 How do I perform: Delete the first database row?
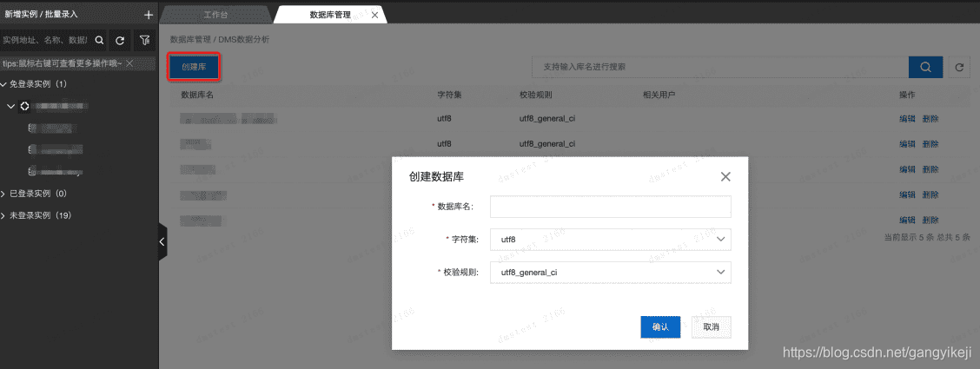[930, 119]
